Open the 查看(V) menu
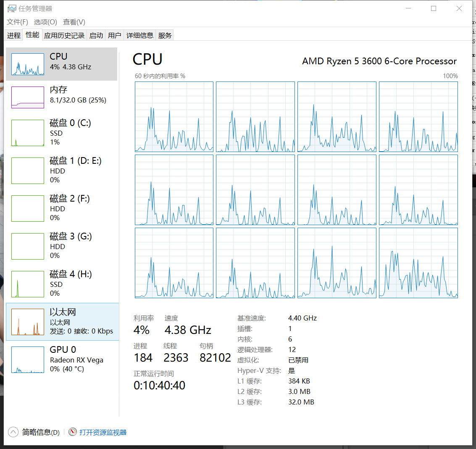The image size is (476, 449). click(74, 22)
